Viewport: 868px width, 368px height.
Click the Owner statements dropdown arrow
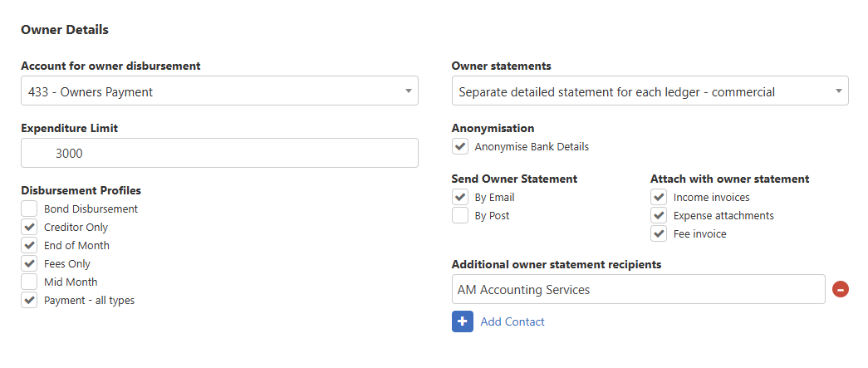(838, 91)
